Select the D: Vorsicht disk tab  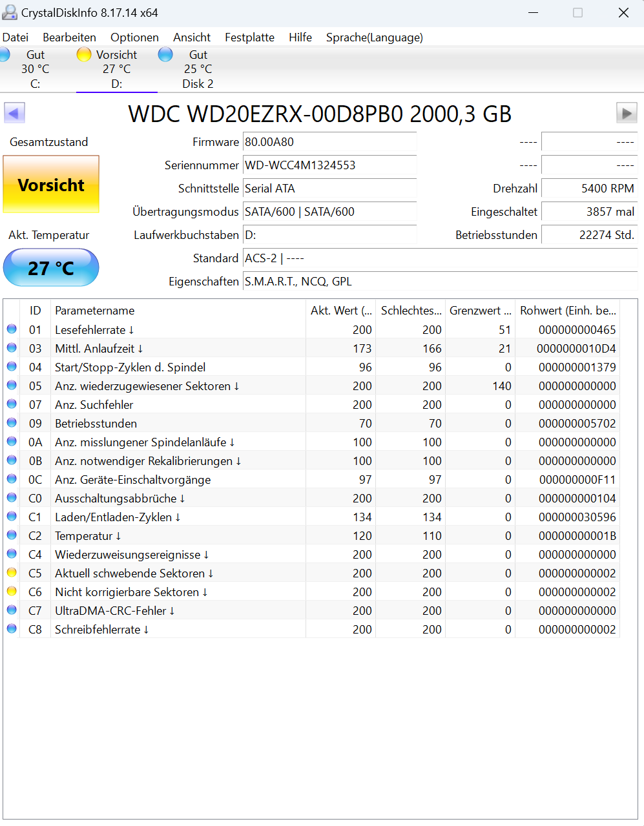click(x=117, y=69)
